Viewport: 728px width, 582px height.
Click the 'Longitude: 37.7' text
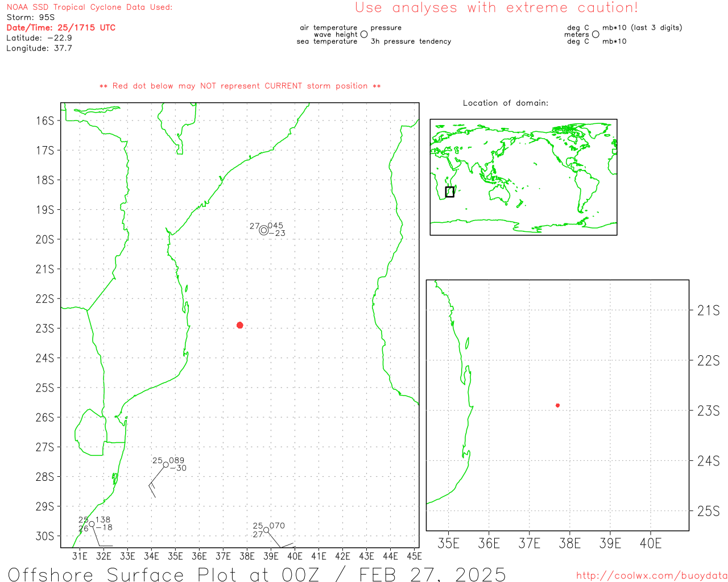pos(39,48)
